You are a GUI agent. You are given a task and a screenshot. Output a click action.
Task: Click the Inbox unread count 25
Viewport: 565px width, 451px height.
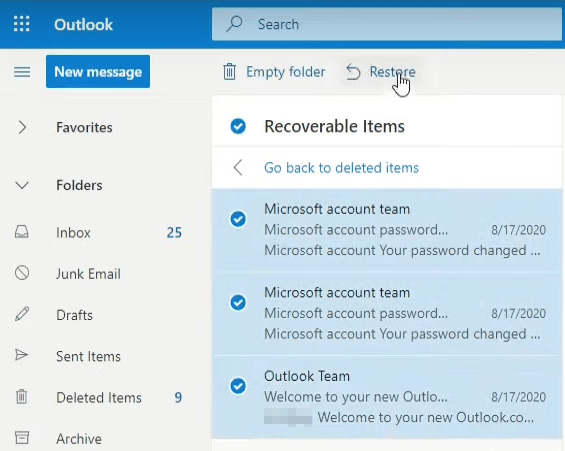pos(174,233)
